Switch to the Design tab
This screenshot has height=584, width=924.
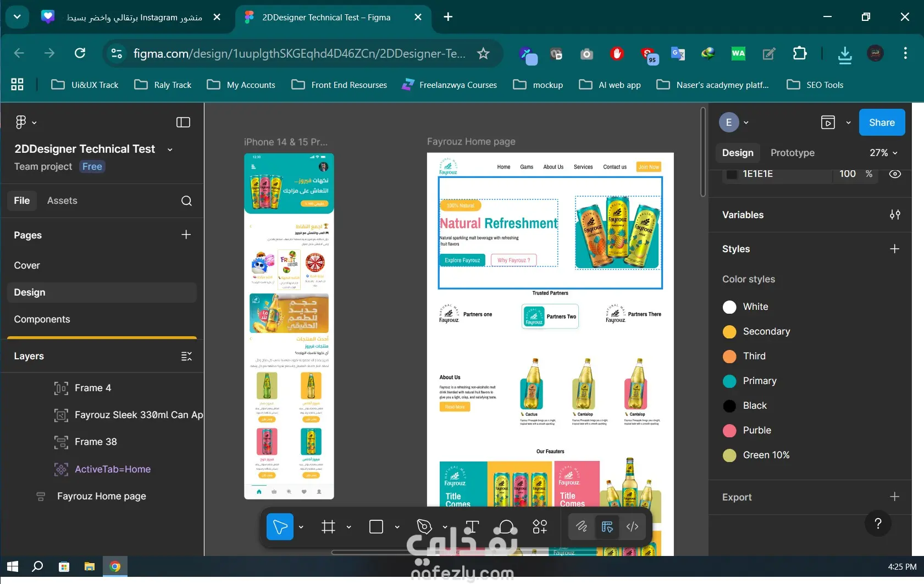coord(738,153)
